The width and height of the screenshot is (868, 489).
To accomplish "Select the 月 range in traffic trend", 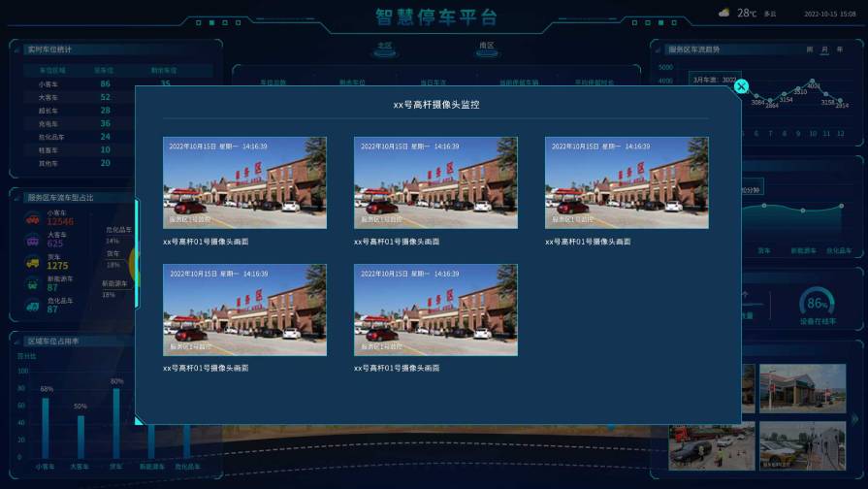I will pyautogui.click(x=824, y=49).
